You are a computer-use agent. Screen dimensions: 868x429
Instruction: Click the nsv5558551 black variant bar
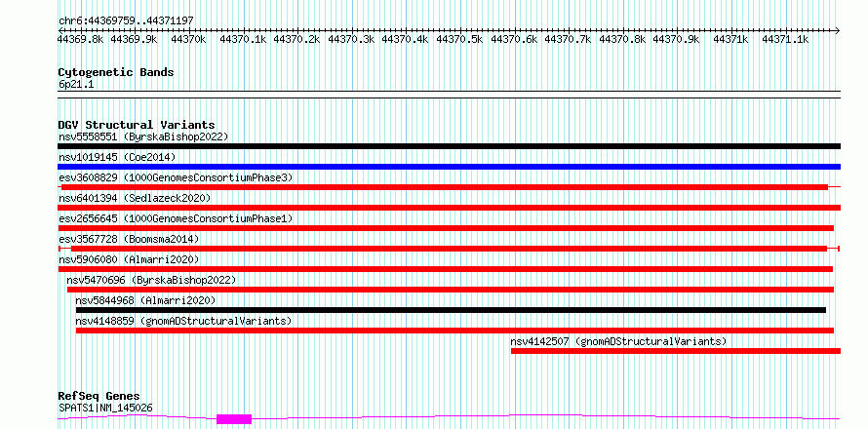pos(449,146)
